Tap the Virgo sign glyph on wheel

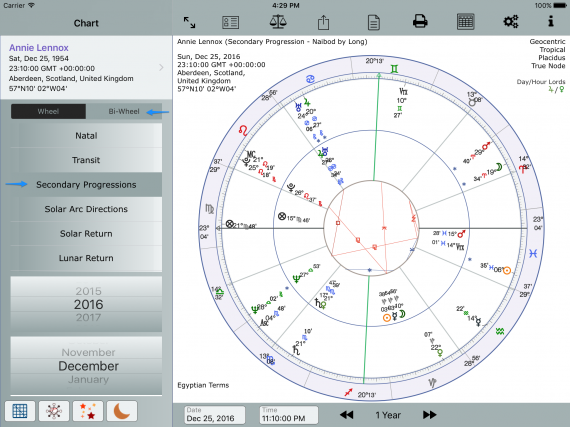point(210,209)
